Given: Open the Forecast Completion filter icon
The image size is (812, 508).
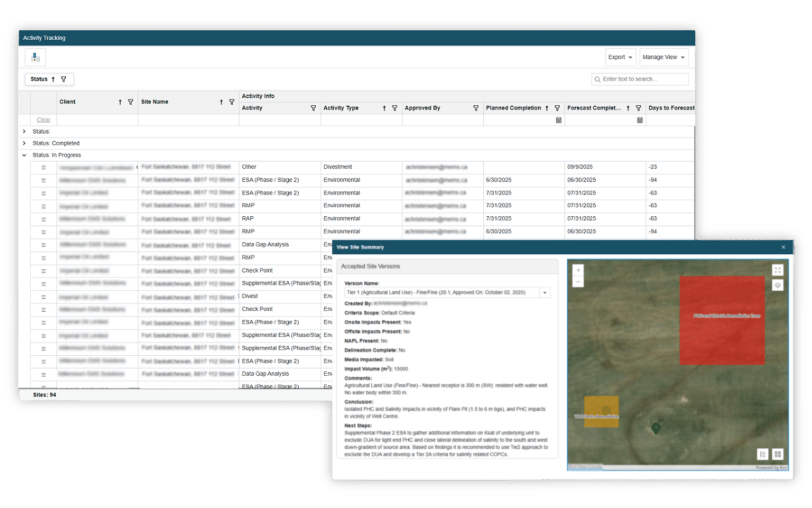Looking at the screenshot, I should click(638, 108).
